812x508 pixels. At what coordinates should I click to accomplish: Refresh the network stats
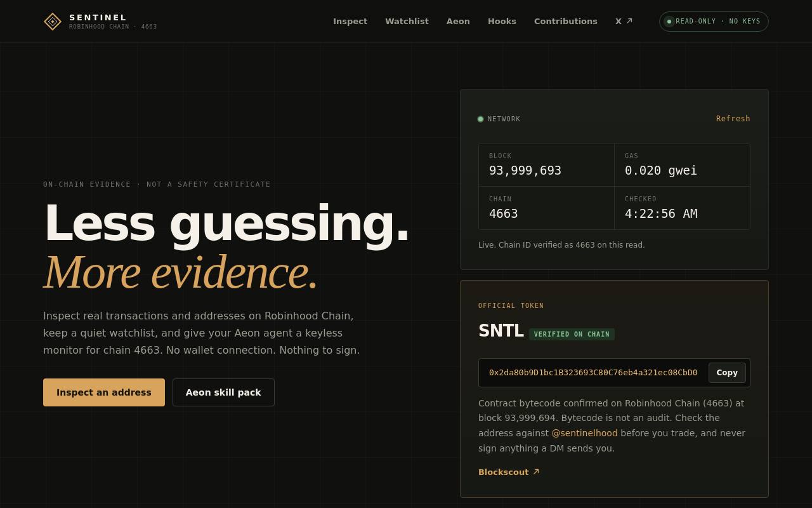(733, 119)
